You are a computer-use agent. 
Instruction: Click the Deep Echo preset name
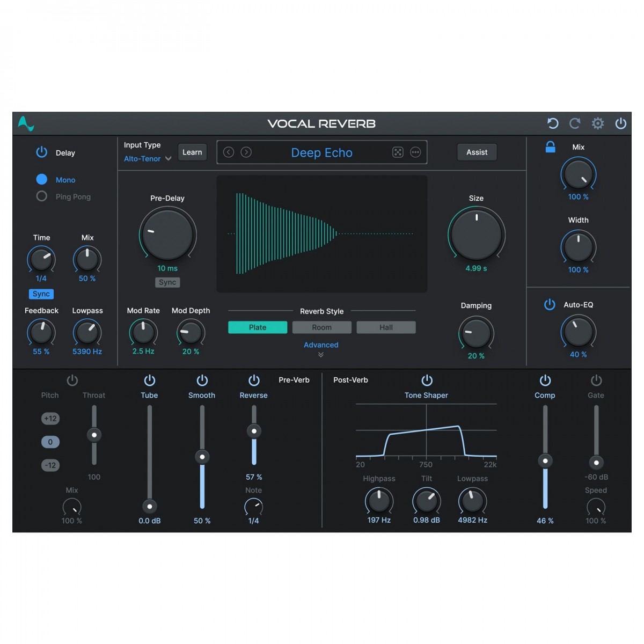pyautogui.click(x=321, y=153)
